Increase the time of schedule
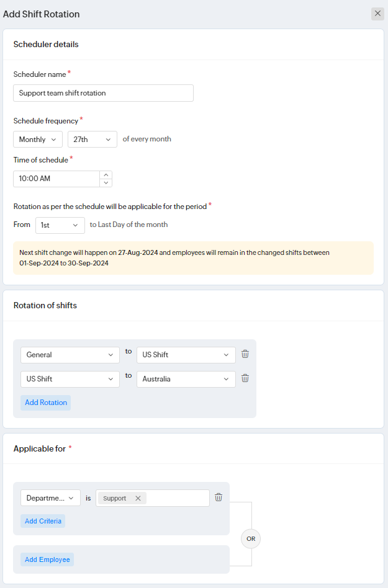 point(106,175)
